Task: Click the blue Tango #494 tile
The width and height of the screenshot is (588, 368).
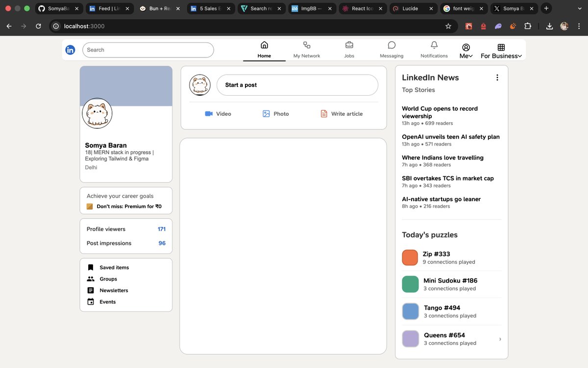Action: (x=410, y=312)
